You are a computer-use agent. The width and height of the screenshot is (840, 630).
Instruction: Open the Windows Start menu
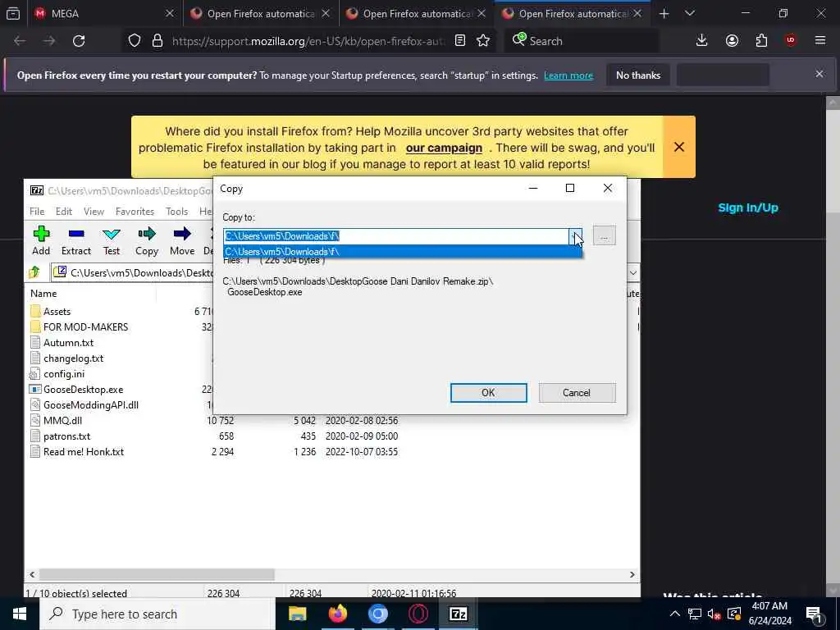[x=20, y=614]
